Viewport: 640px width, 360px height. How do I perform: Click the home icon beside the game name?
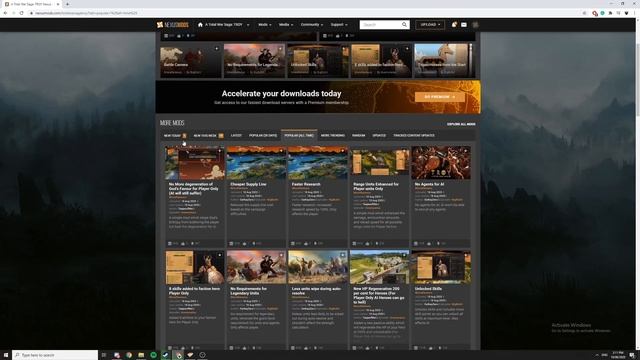(200, 25)
